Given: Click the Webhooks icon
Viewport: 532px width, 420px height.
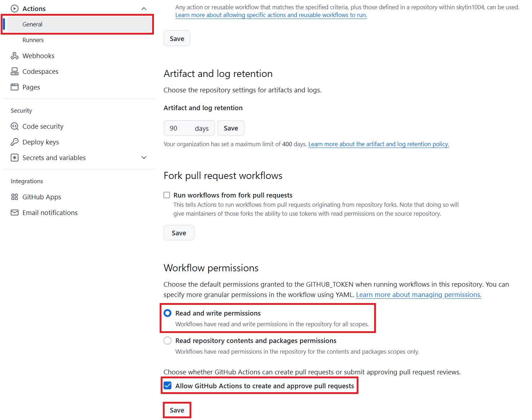Looking at the screenshot, I should [x=15, y=56].
